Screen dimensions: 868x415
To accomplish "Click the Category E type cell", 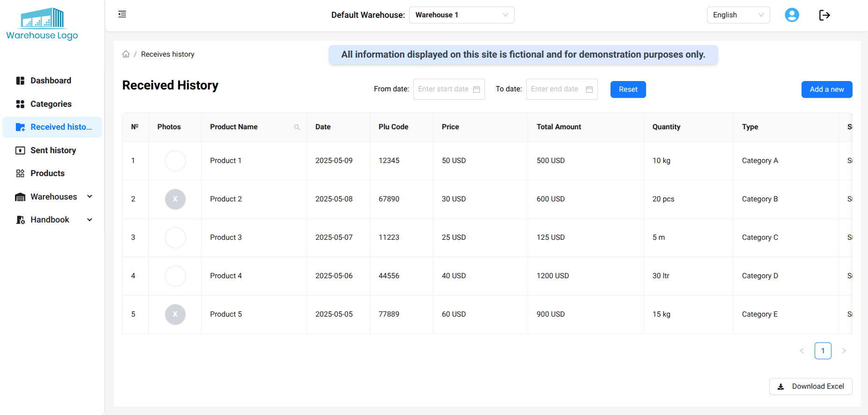I will pyautogui.click(x=786, y=314).
